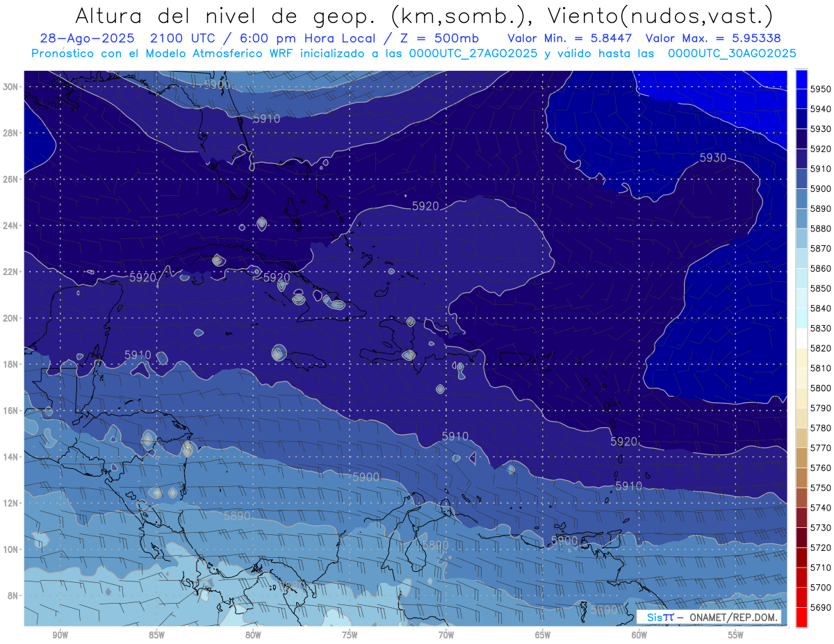Click the '5950' colorbar label

point(820,89)
